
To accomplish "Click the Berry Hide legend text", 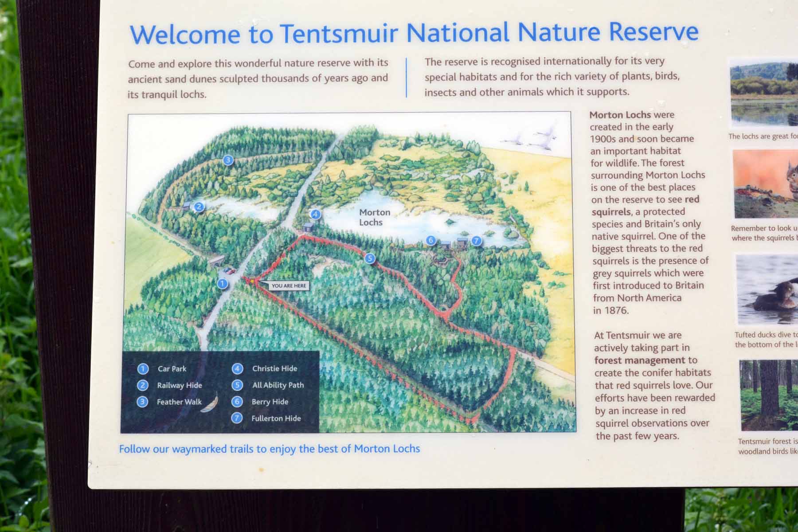I will [270, 402].
